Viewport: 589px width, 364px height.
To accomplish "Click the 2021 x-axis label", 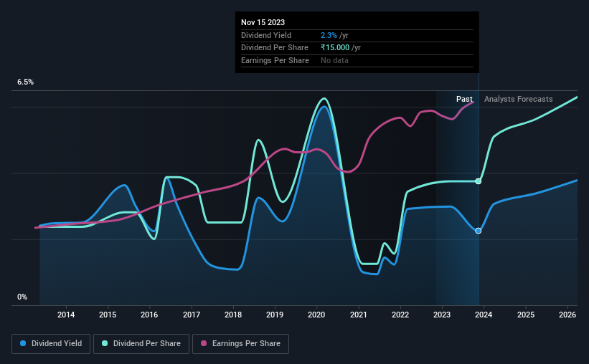I will click(x=359, y=315).
